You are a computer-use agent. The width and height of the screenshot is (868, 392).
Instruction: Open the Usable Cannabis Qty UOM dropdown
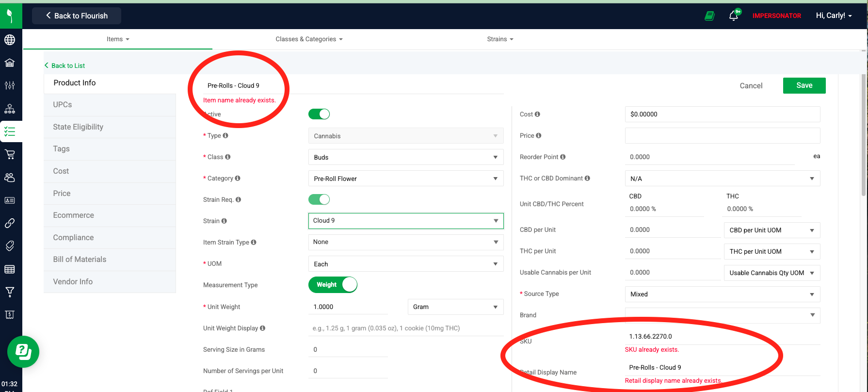click(x=772, y=273)
